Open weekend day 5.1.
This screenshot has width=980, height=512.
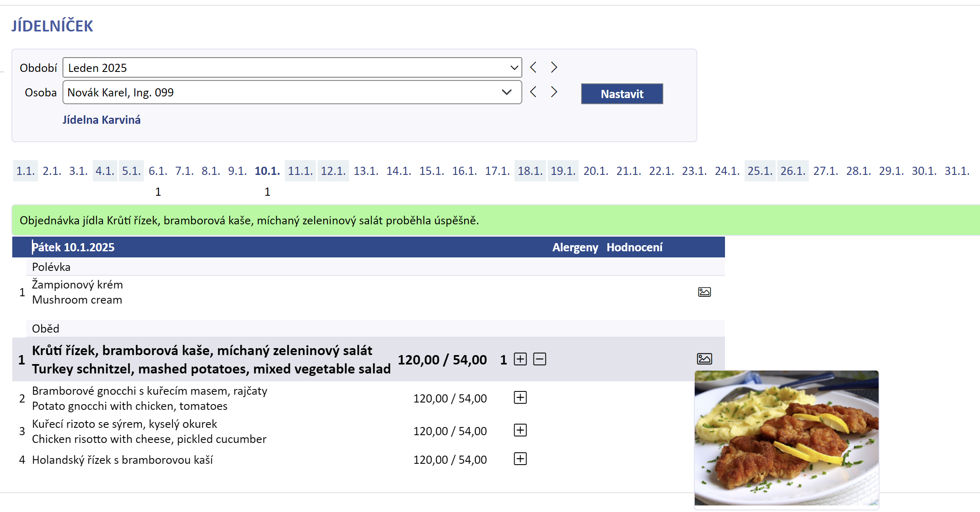[x=132, y=171]
